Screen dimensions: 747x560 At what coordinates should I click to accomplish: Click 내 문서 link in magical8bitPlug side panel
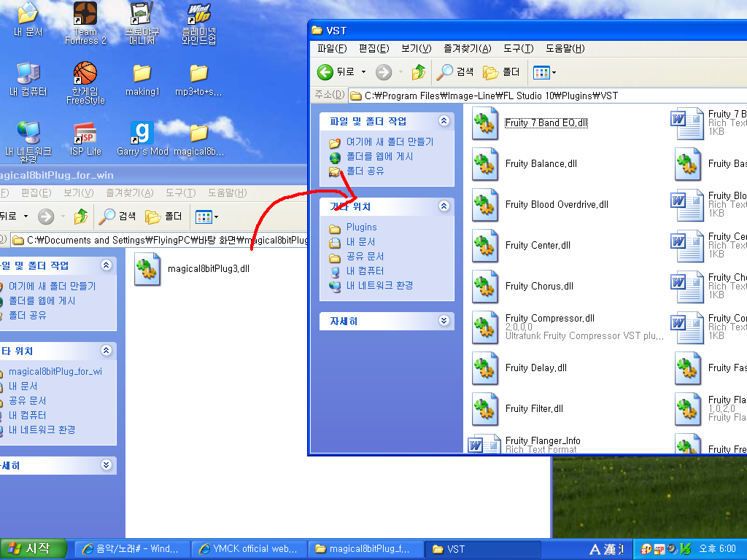point(23,386)
